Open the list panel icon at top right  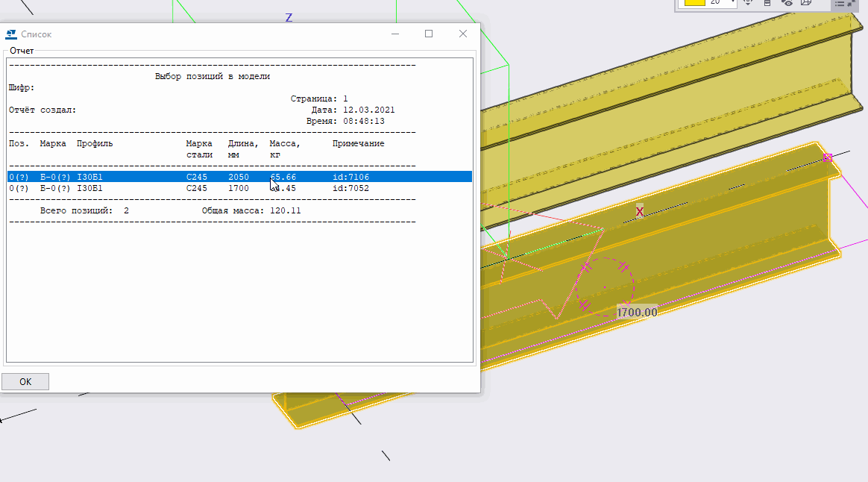pos(840,3)
